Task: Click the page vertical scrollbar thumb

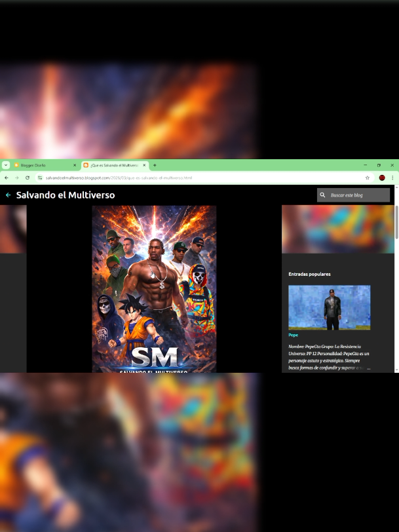Action: (x=396, y=222)
